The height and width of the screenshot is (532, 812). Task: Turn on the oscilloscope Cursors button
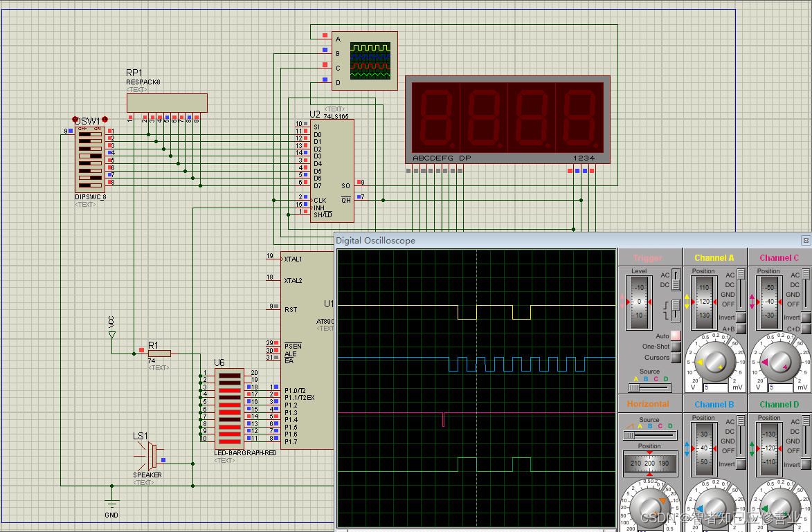point(676,358)
